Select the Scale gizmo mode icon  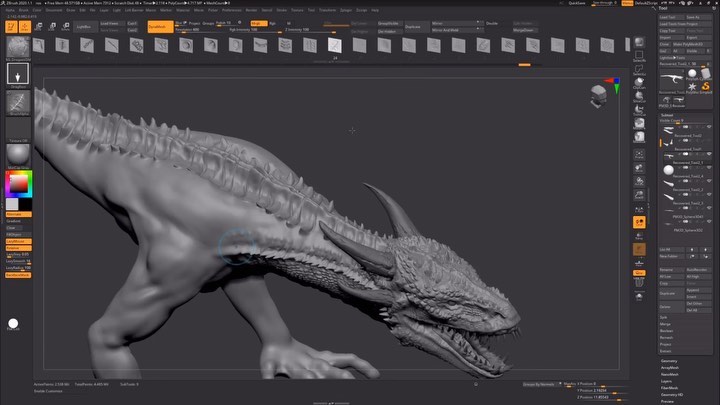[x=52, y=27]
